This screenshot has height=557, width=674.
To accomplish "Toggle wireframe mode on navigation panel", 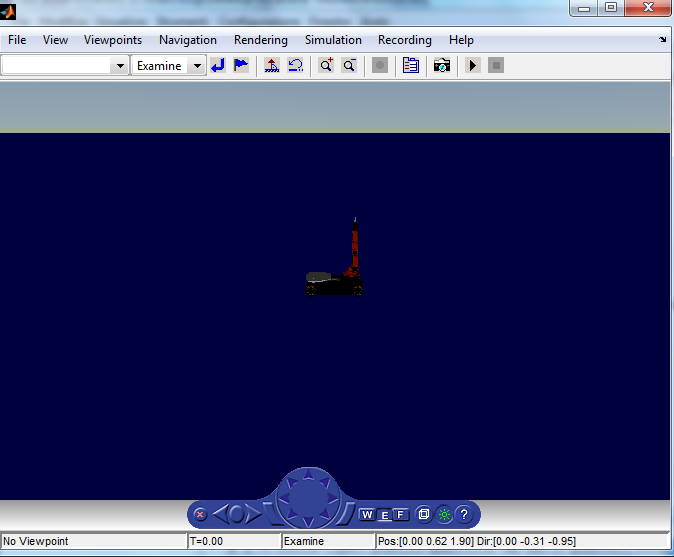I will [x=423, y=514].
